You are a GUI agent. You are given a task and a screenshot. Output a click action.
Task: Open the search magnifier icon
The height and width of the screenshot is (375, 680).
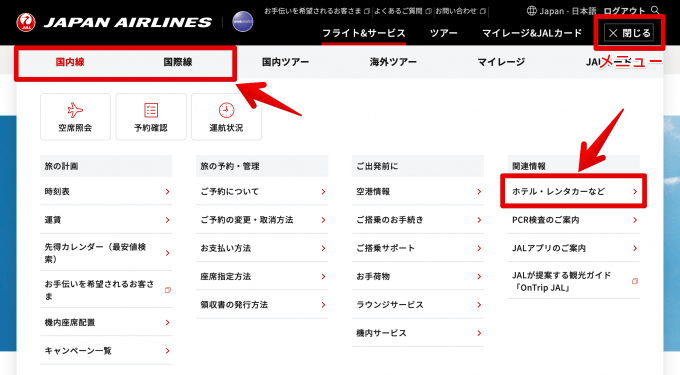pyautogui.click(x=655, y=10)
